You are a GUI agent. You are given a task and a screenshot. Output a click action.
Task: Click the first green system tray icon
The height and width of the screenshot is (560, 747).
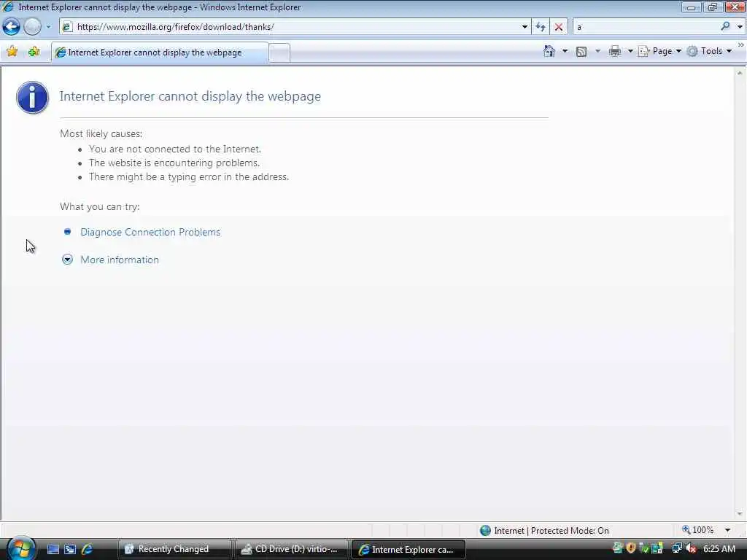618,548
